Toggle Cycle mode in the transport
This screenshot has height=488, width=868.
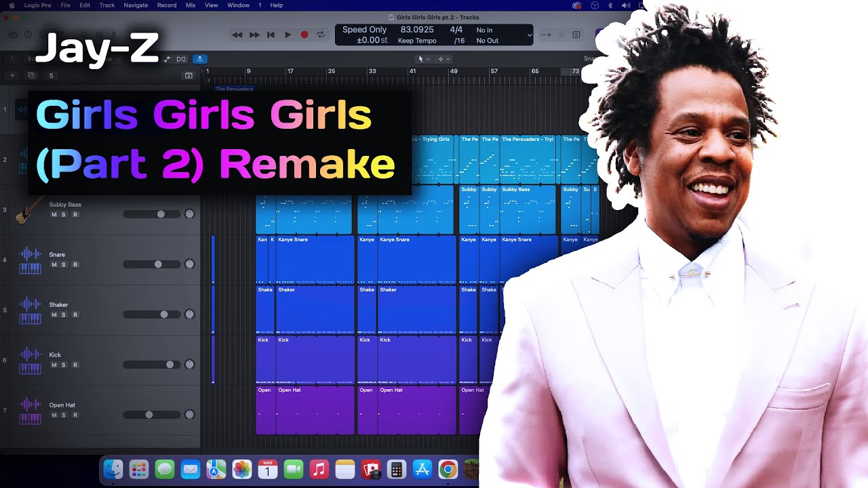click(321, 35)
